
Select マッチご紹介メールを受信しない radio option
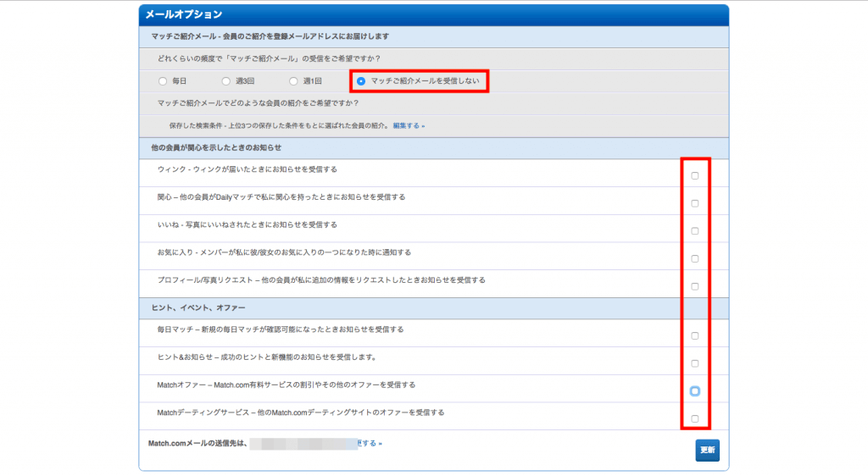362,81
